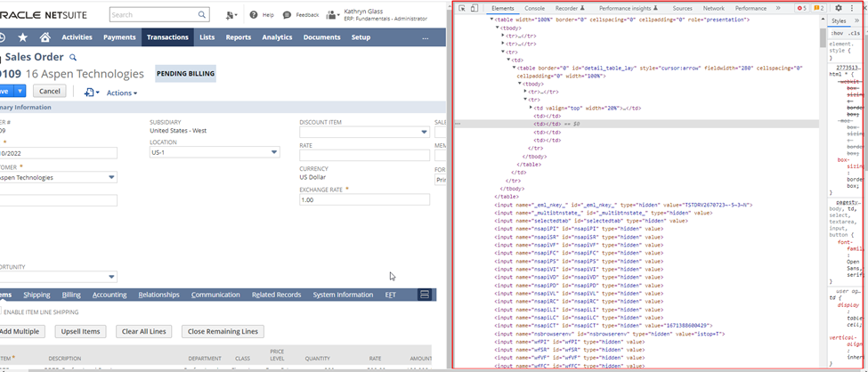
Task: Open the Documents menu
Action: point(321,37)
